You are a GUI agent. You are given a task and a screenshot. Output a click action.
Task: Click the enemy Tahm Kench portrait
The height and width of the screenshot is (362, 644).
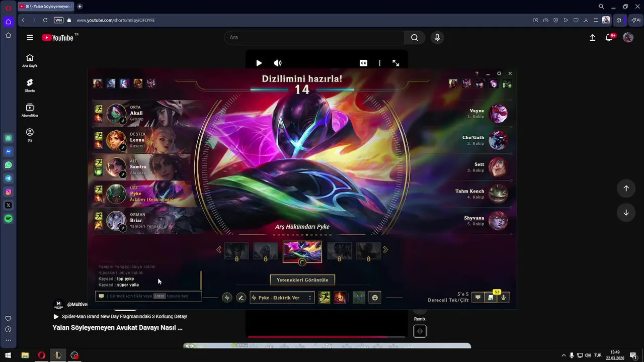pos(498,194)
